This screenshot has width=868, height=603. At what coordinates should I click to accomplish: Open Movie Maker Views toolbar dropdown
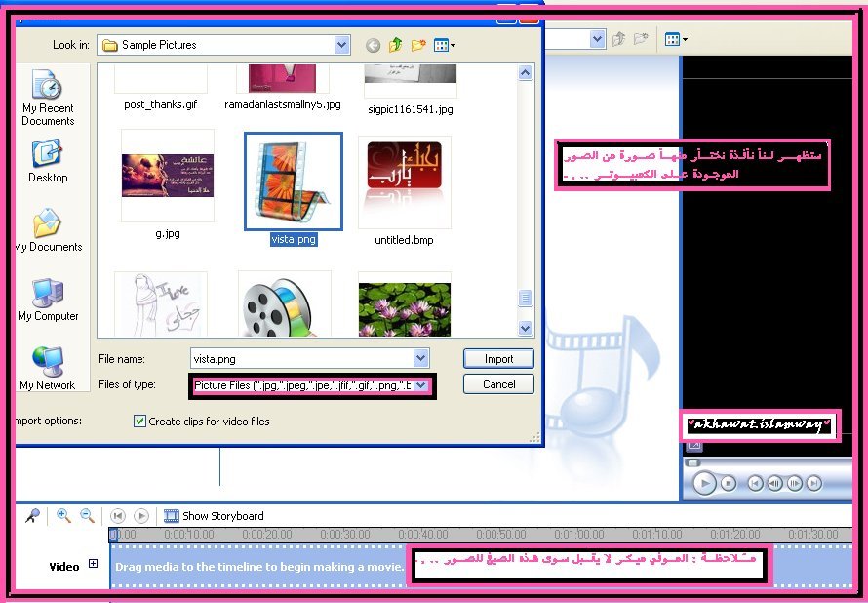[x=676, y=39]
